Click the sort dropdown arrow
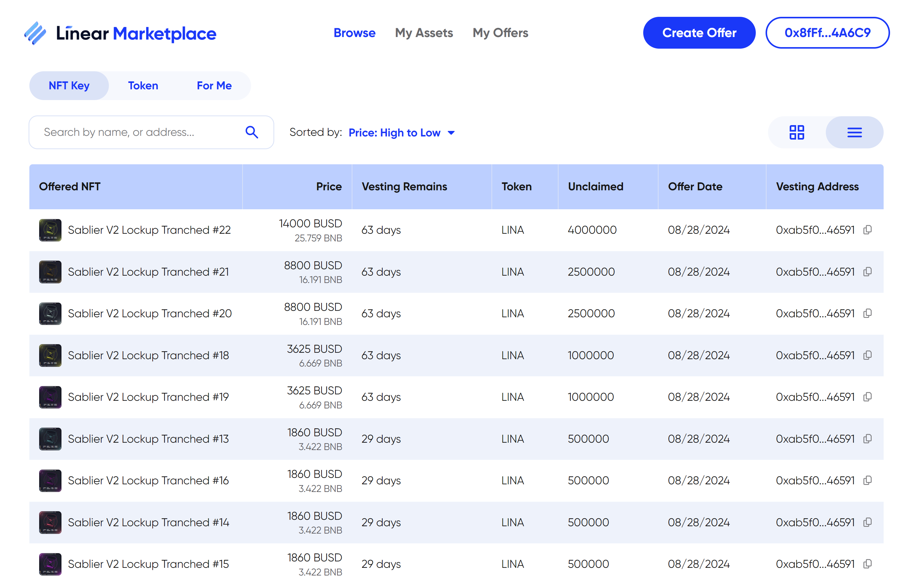The width and height of the screenshot is (924, 577). [451, 133]
